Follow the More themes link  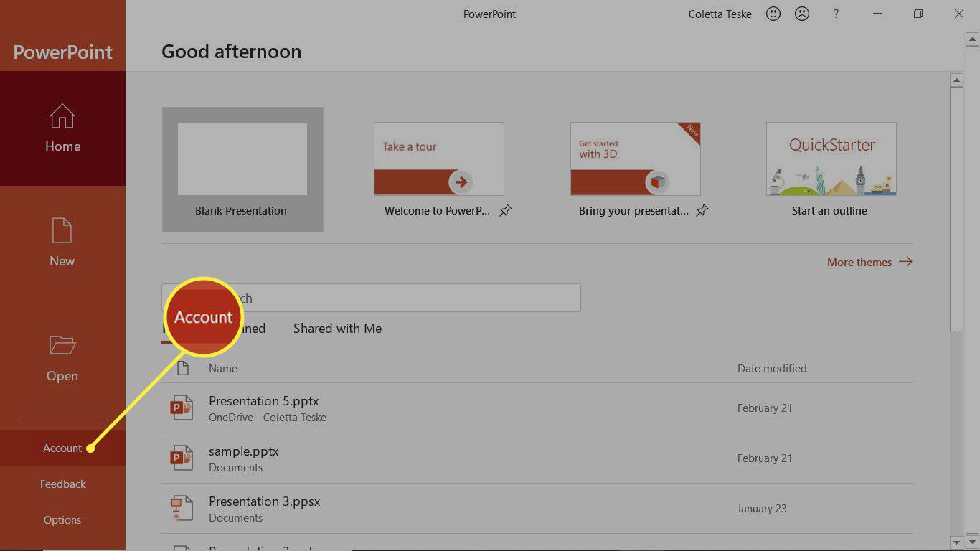(x=870, y=262)
